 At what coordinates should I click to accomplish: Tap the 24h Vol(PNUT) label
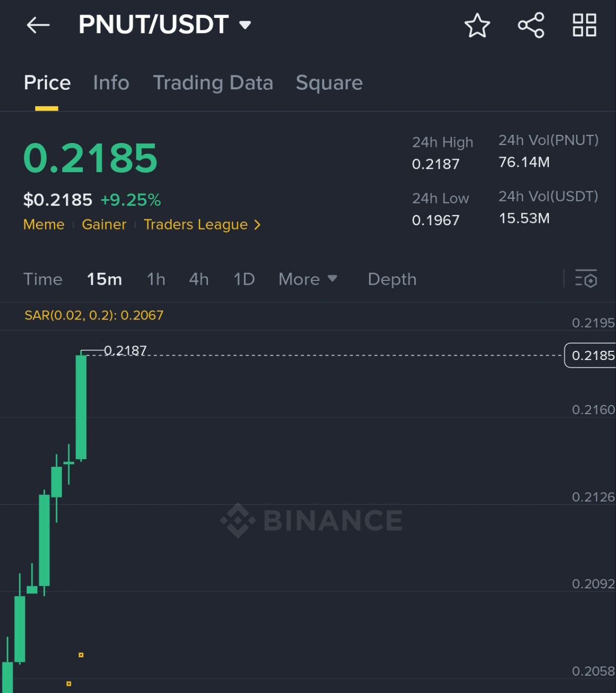point(548,140)
